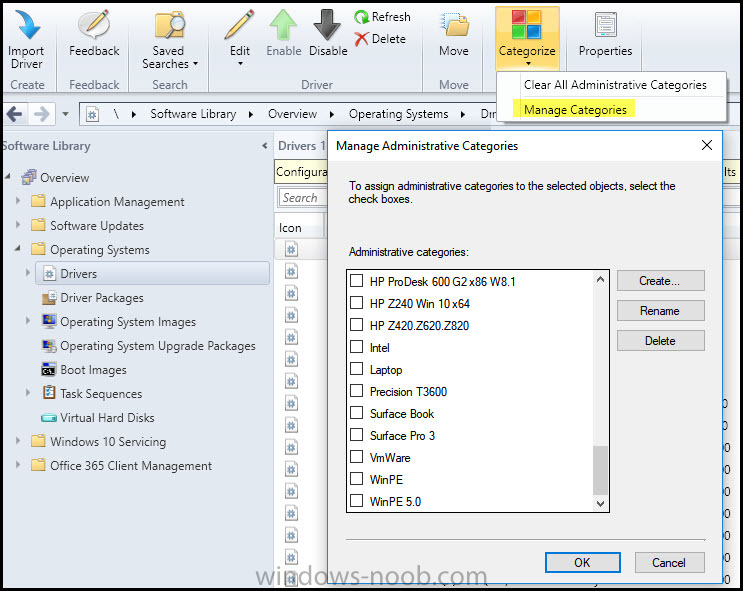Screen dimensions: 743x591
Task: Open the Properties icon
Action: click(x=606, y=25)
